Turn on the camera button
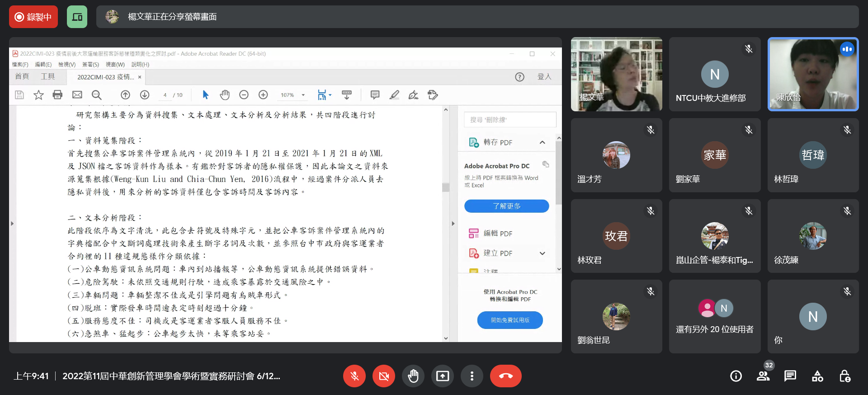Image resolution: width=868 pixels, height=395 pixels. pyautogui.click(x=383, y=376)
